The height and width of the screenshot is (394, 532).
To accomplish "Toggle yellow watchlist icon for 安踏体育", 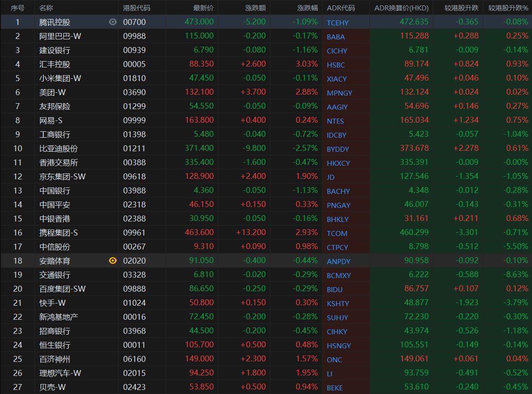I will point(113,261).
